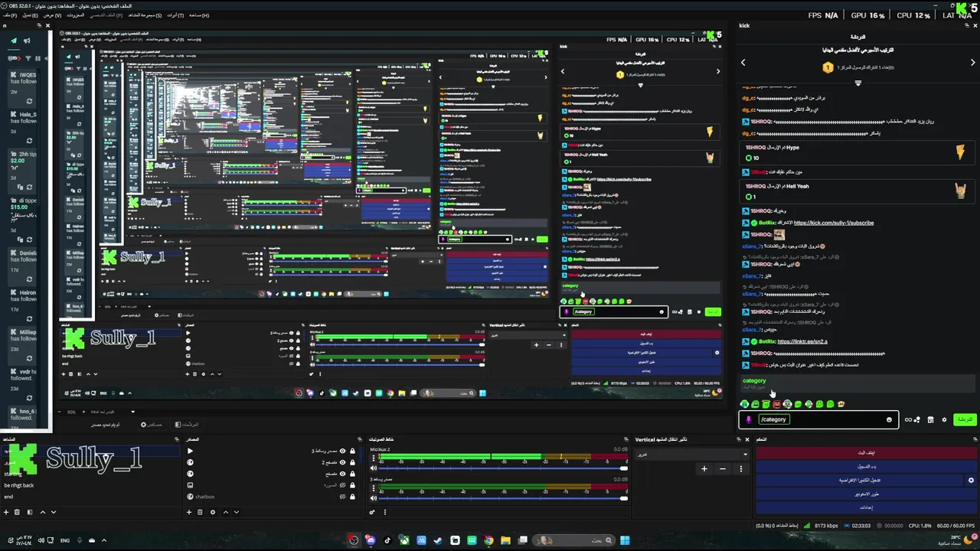This screenshot has width=980, height=551.
Task: Add a new scene with the plus icon
Action: (x=7, y=512)
